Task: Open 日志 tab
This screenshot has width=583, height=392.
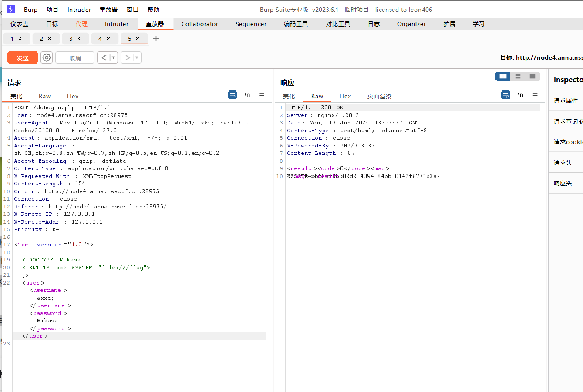Action: [374, 24]
